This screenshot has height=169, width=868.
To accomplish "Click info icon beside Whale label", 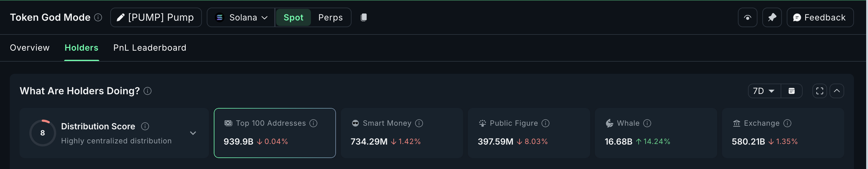I will [x=647, y=123].
